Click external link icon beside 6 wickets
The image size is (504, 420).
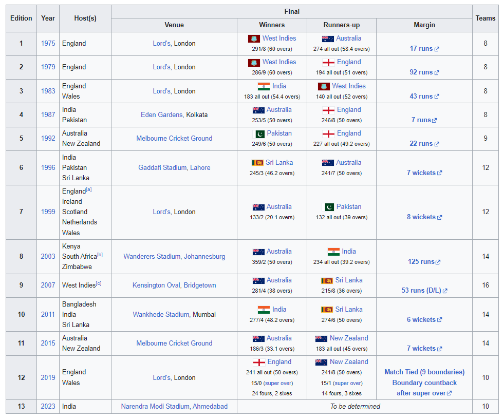tap(440, 320)
